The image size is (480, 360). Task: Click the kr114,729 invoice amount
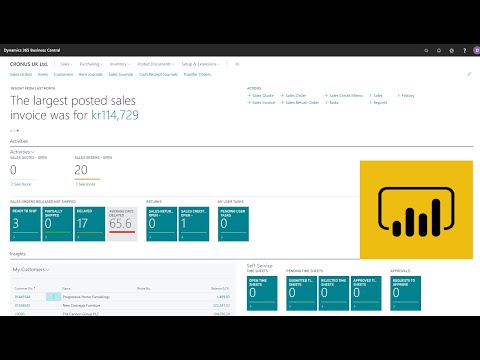coord(115,115)
